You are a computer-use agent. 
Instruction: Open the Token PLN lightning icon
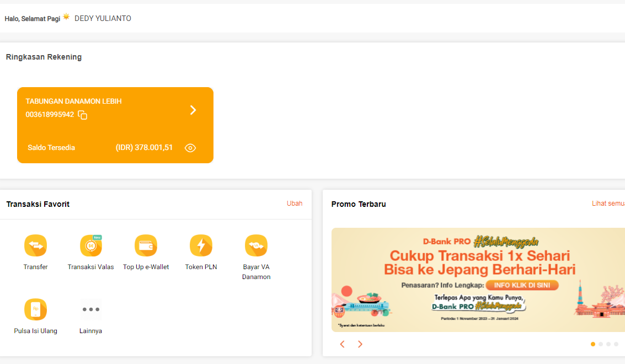pyautogui.click(x=201, y=245)
